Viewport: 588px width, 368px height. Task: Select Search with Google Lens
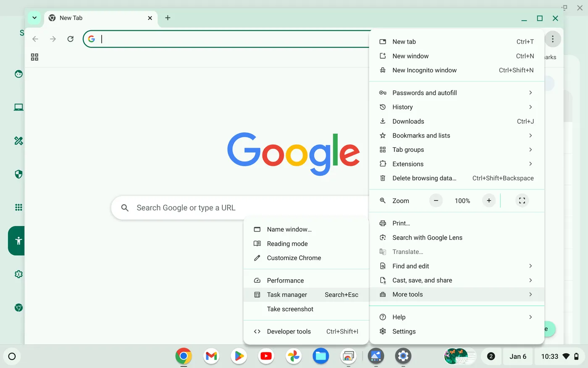pos(457,238)
